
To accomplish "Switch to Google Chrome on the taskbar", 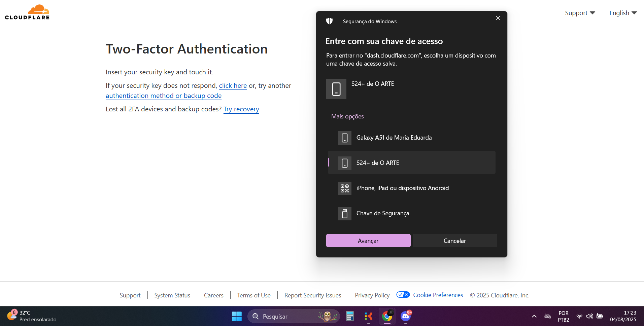I will (x=387, y=316).
